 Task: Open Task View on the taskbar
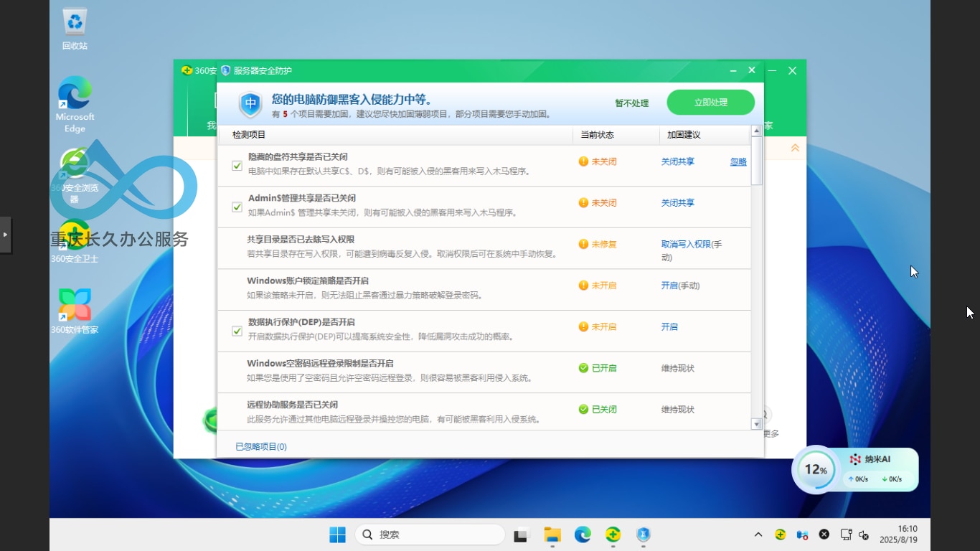click(x=521, y=534)
